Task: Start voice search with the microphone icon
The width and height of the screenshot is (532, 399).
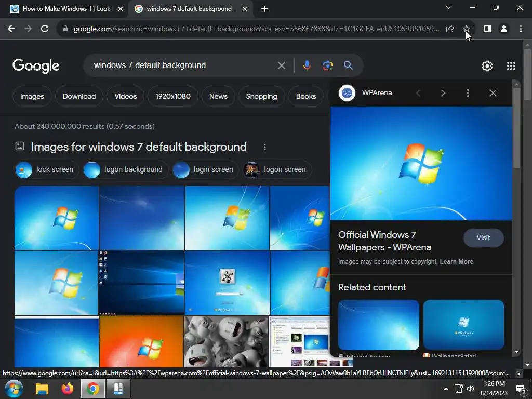Action: click(307, 65)
